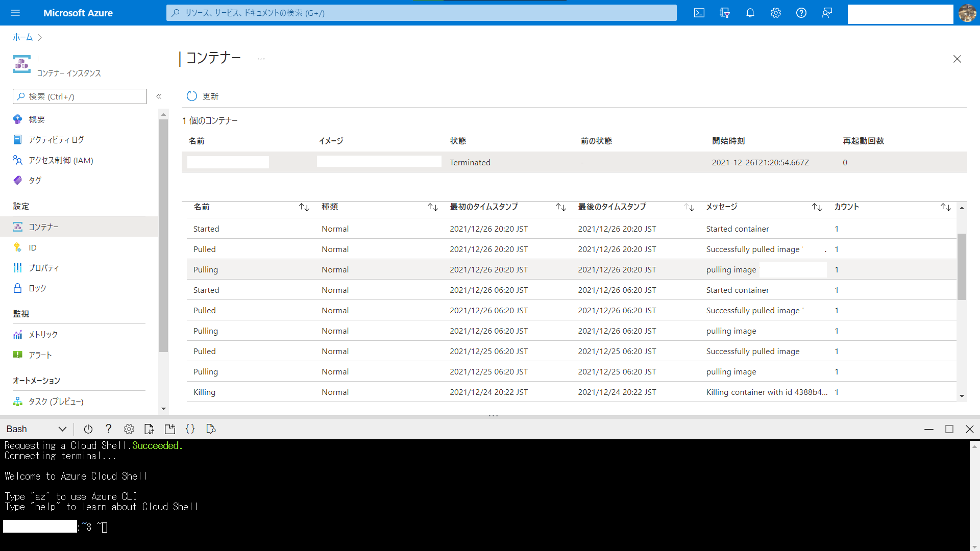Click upload/download files icon in Cloud Shell
The image size is (980, 551).
[149, 429]
